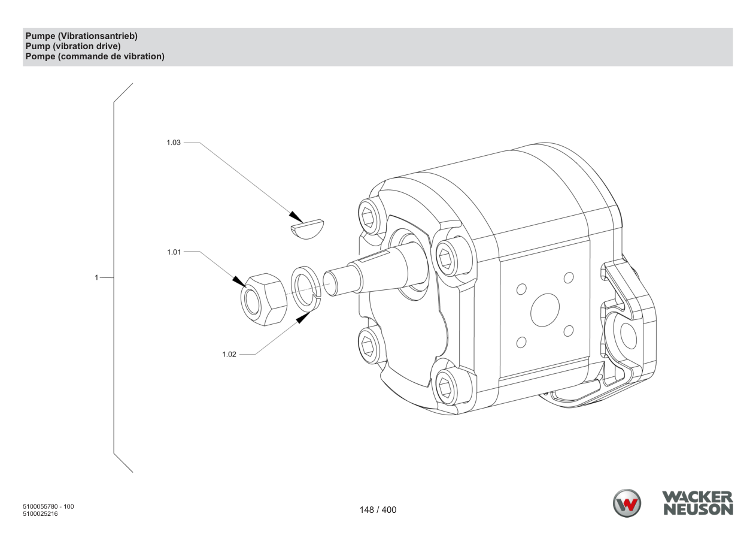Click the hex nut part drawing
The image size is (756, 535).
(263, 298)
